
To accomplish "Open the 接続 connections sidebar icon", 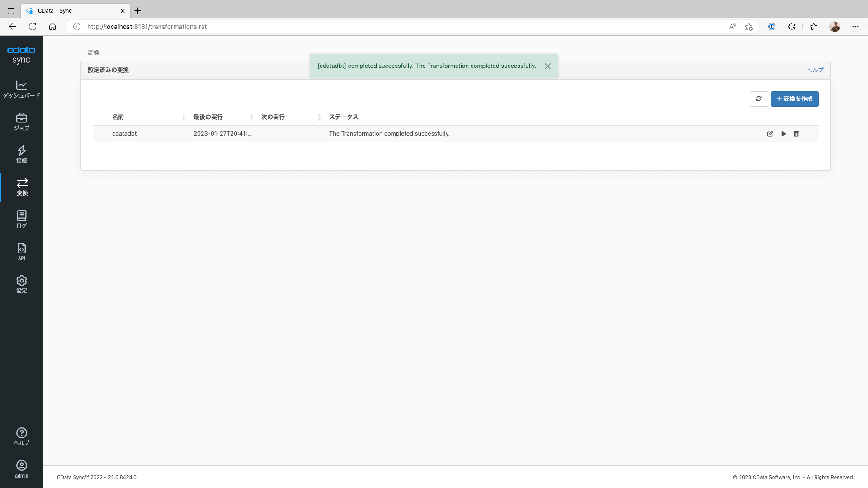I will tap(21, 154).
